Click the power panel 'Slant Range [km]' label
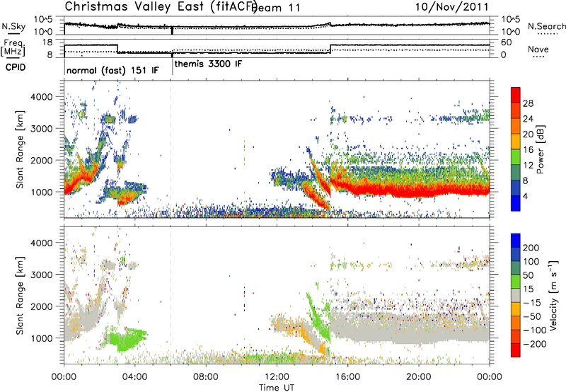 click(20, 149)
